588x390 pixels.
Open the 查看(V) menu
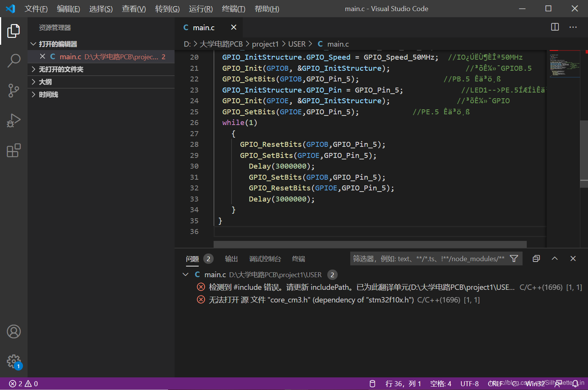click(134, 8)
